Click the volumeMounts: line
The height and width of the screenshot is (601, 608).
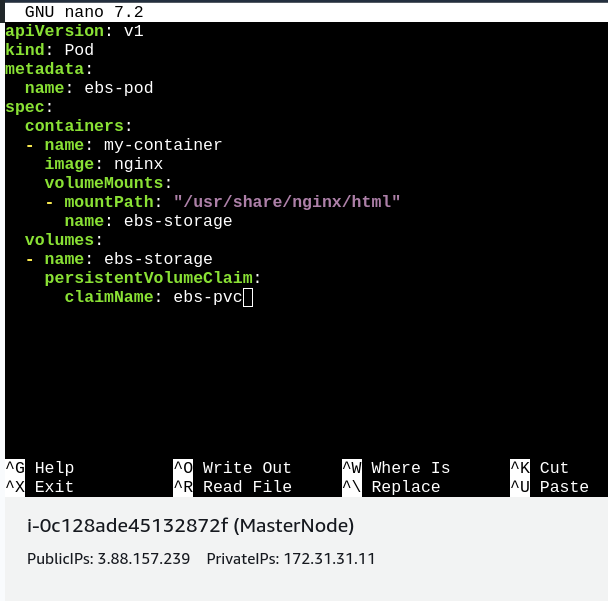coord(108,183)
